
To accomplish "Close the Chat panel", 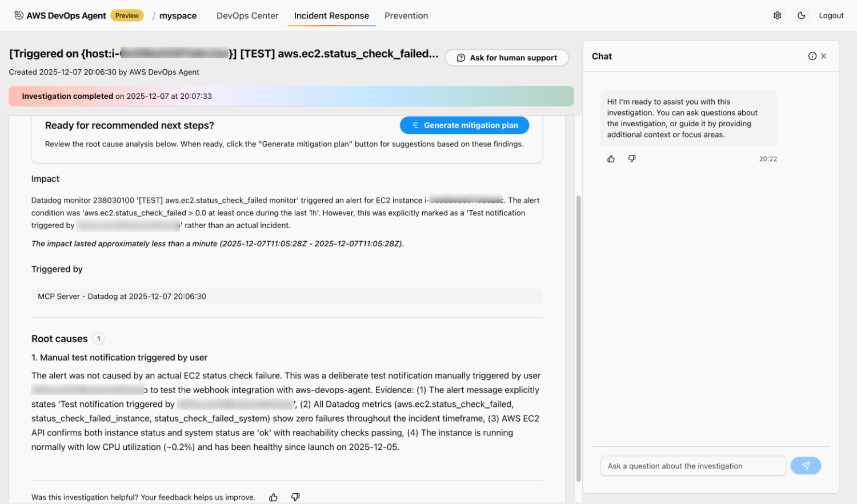I will coord(824,56).
